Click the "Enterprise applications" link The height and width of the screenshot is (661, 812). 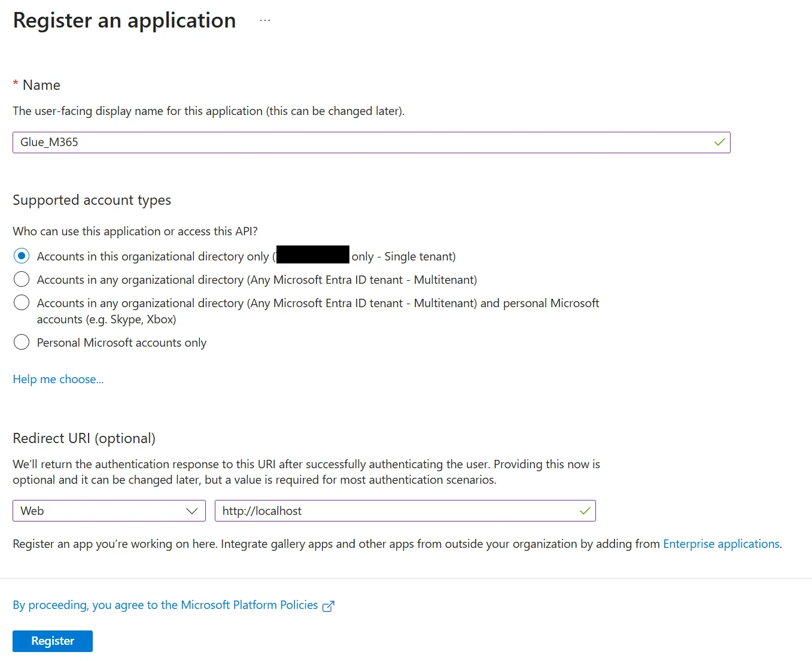720,544
